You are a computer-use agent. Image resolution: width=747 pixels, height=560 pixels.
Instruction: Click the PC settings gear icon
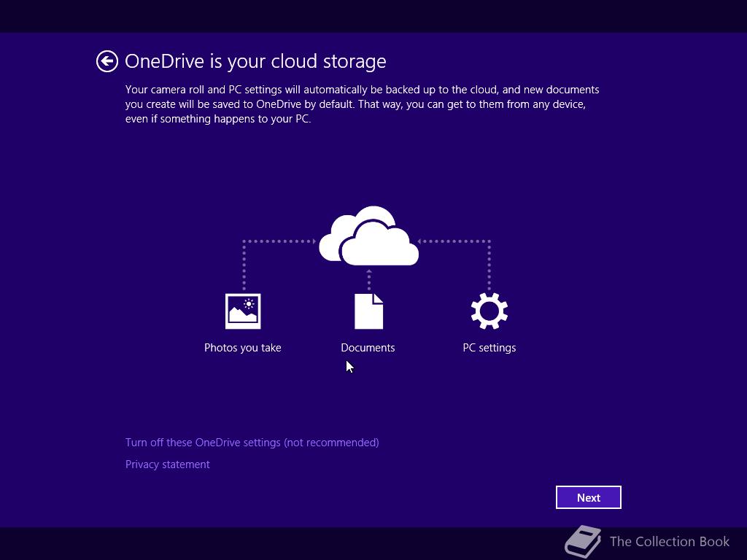489,311
